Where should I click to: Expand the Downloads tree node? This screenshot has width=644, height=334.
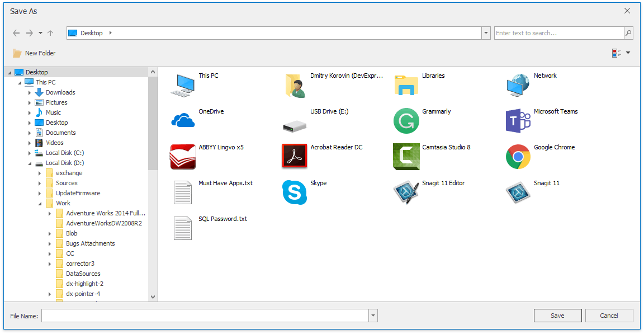pos(30,92)
